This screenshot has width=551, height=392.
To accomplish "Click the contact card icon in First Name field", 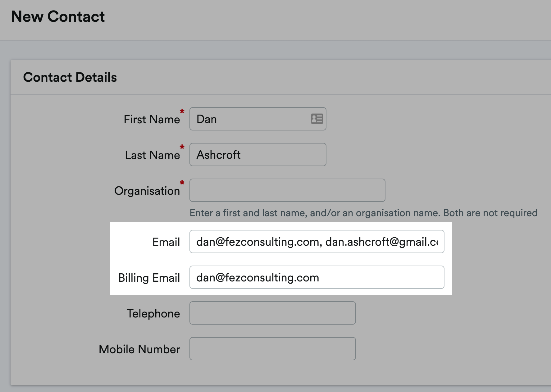I will [316, 119].
